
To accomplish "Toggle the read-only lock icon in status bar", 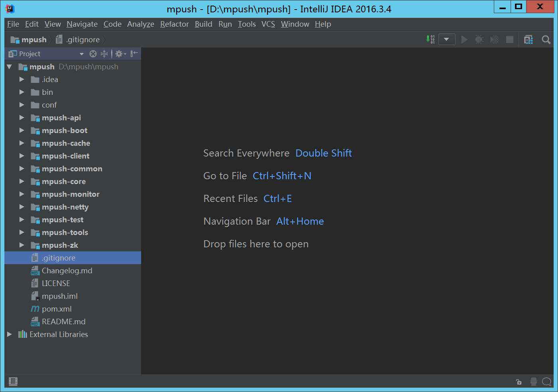I will (x=519, y=382).
